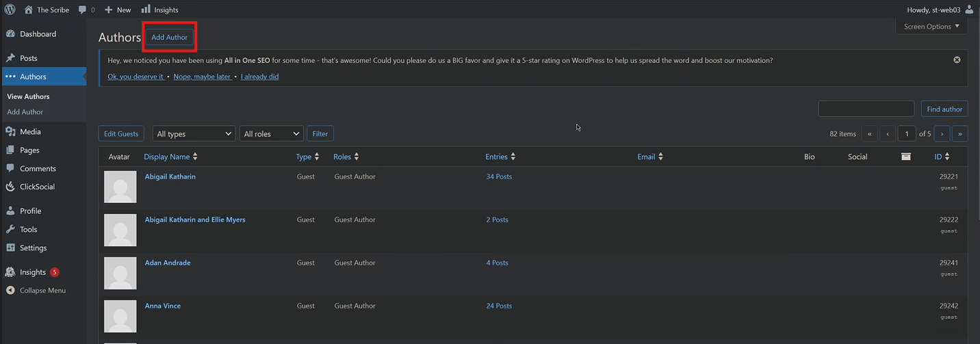Open Abigail Katharin author entry
Viewport: 980px width, 344px height.
[170, 176]
